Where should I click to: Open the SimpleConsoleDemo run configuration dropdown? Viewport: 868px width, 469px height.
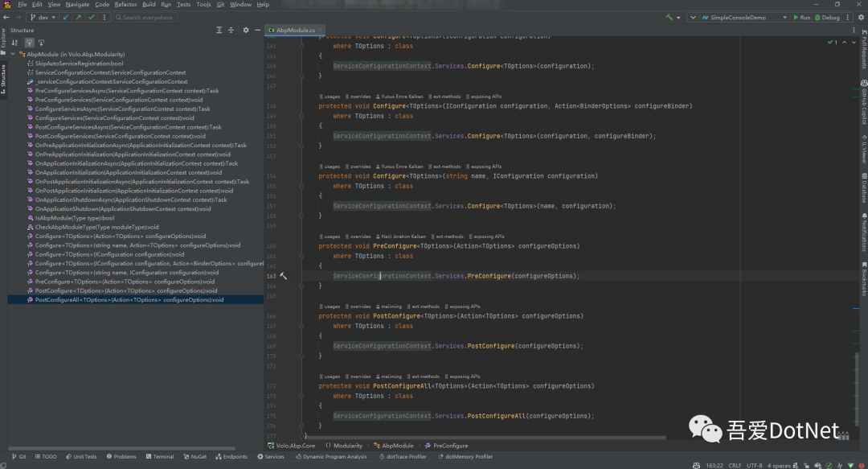pyautogui.click(x=744, y=18)
